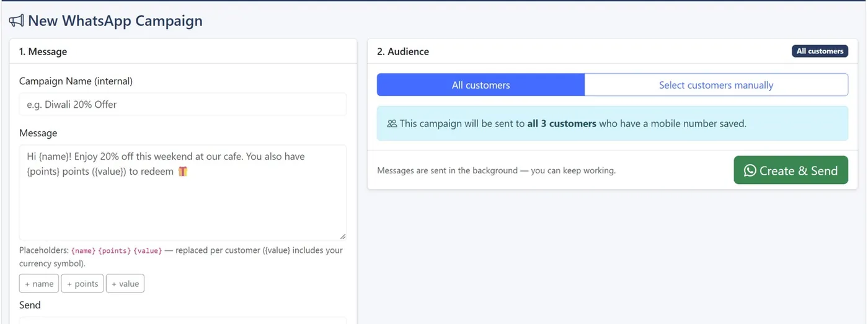868x324 pixels.
Task: Click the 'all 3 customers' bold text
Action: tap(562, 123)
